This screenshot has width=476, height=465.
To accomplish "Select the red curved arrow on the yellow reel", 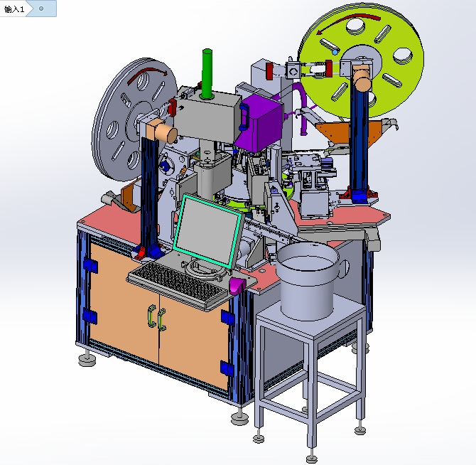I will 347,23.
